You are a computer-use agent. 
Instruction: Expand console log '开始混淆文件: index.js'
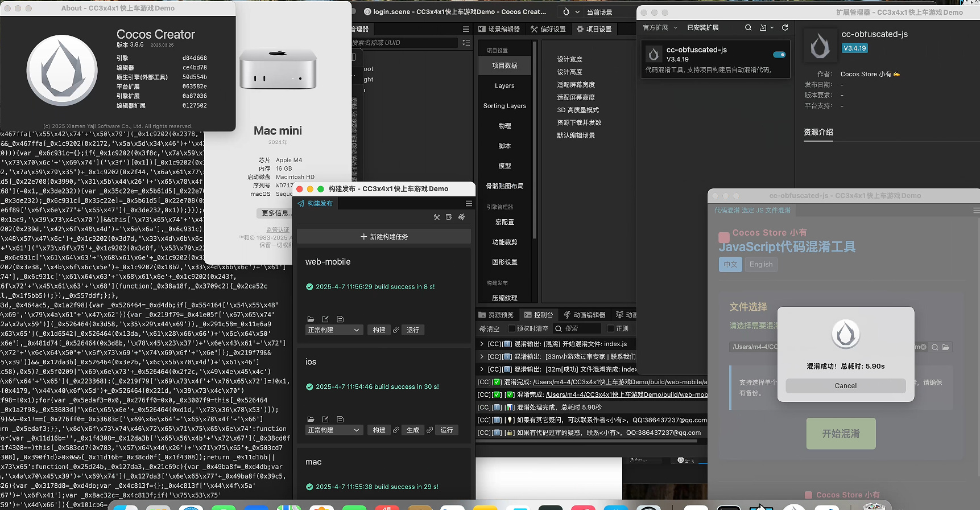(482, 344)
